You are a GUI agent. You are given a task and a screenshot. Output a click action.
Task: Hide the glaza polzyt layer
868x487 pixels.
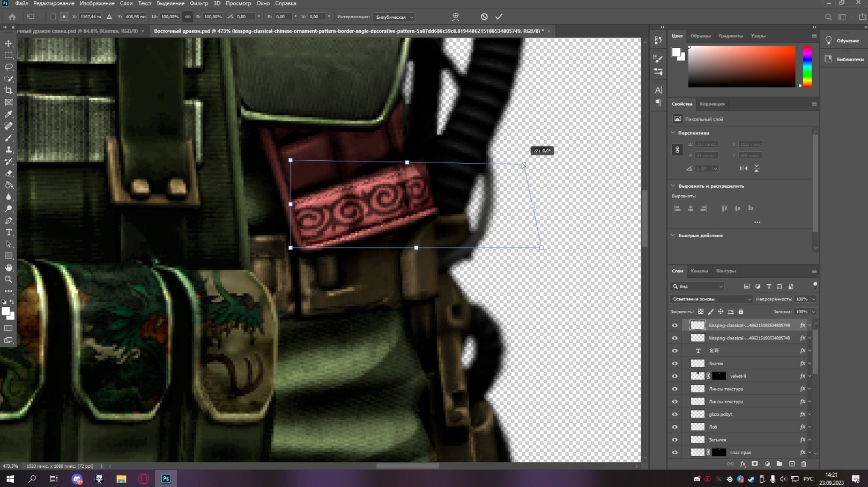674,415
